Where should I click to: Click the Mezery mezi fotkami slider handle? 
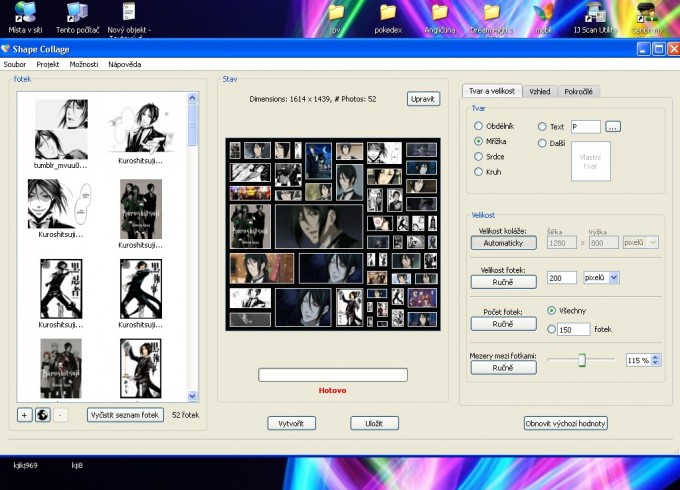point(582,359)
